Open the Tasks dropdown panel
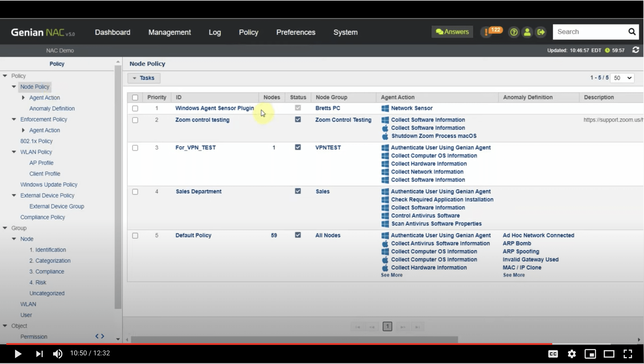The height and width of the screenshot is (364, 644). [144, 77]
